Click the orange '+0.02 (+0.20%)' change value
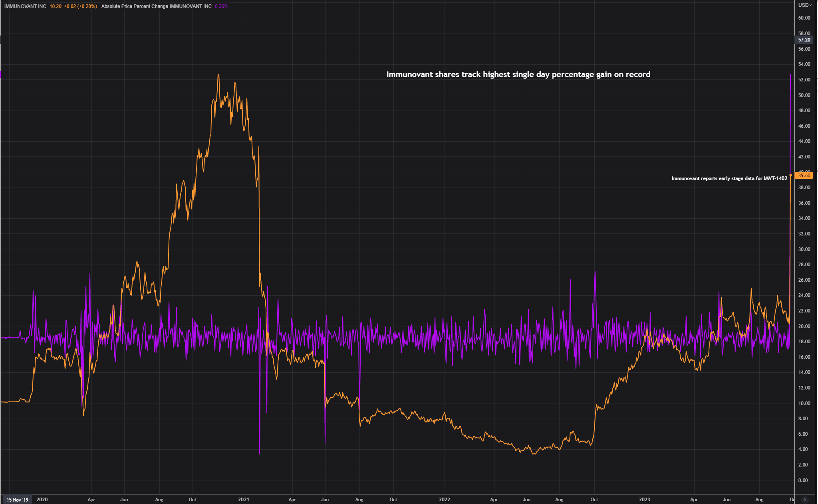The image size is (818, 504). tap(80, 6)
